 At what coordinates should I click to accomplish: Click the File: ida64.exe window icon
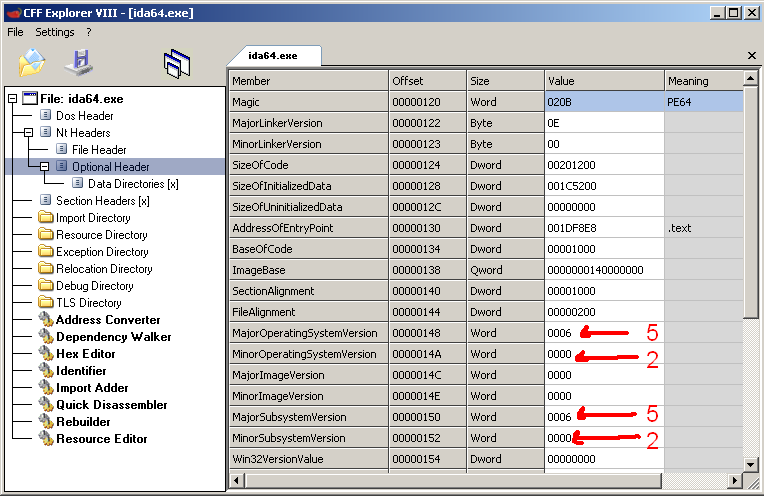point(30,98)
